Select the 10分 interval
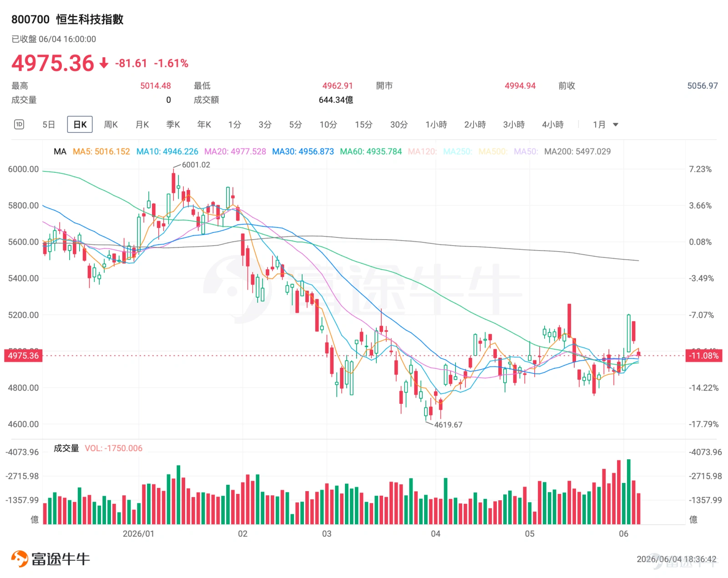 (x=329, y=125)
